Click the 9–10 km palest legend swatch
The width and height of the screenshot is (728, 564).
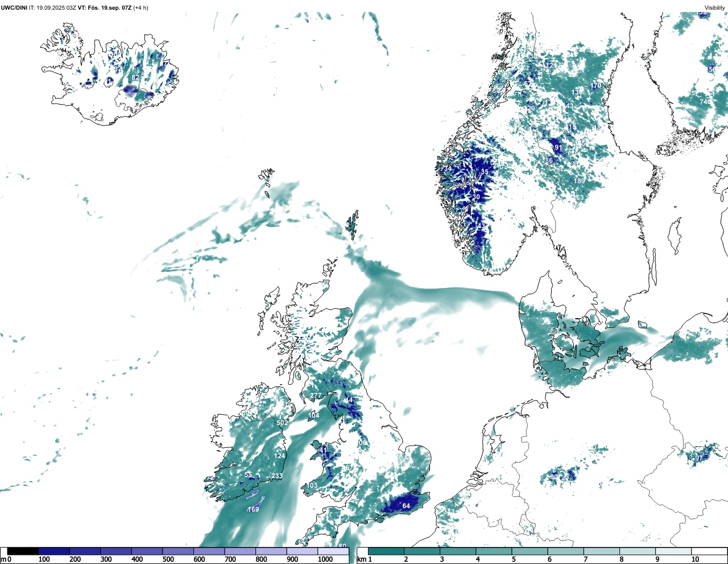point(674,551)
